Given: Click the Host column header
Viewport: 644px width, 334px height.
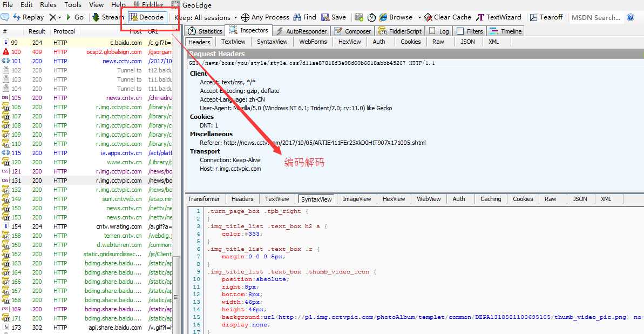Looking at the screenshot, I should coord(135,31).
